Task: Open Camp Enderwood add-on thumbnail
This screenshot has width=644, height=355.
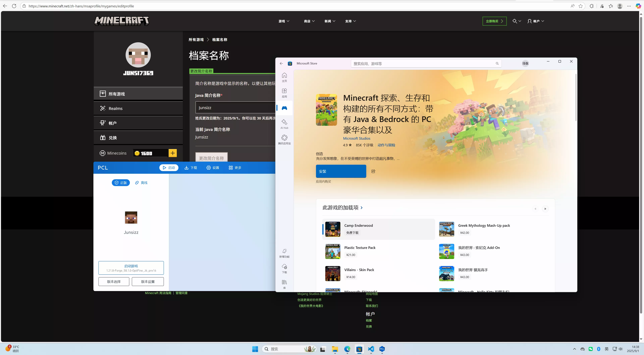Action: click(333, 229)
